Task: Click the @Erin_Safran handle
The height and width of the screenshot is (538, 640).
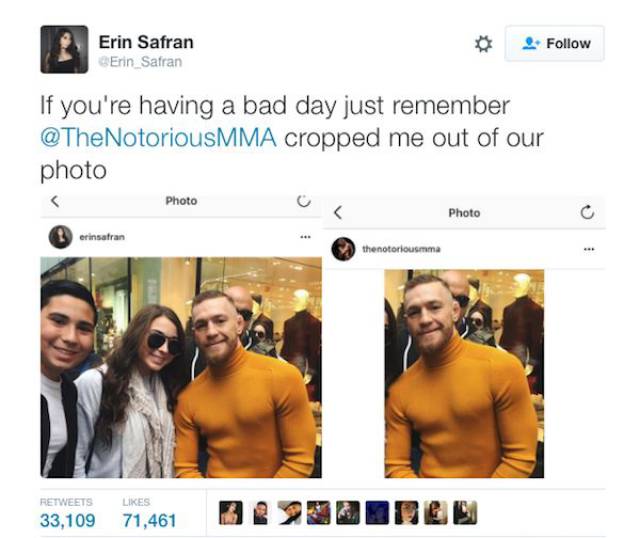Action: (x=140, y=62)
